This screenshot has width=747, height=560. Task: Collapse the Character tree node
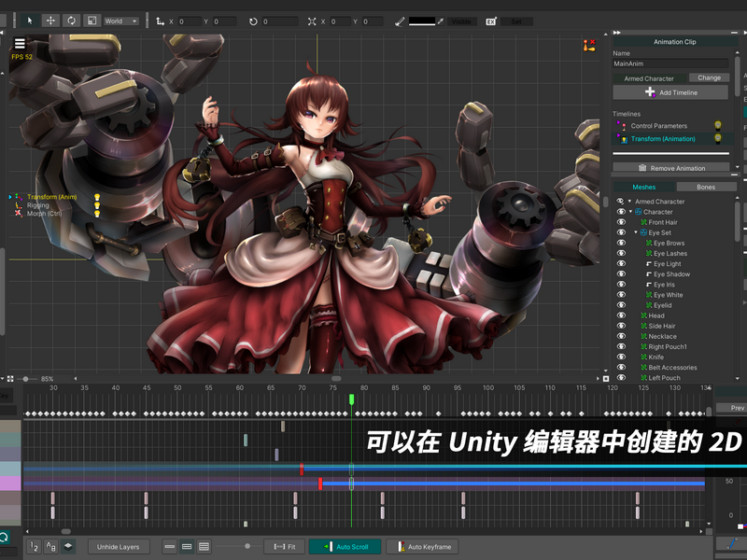click(631, 212)
